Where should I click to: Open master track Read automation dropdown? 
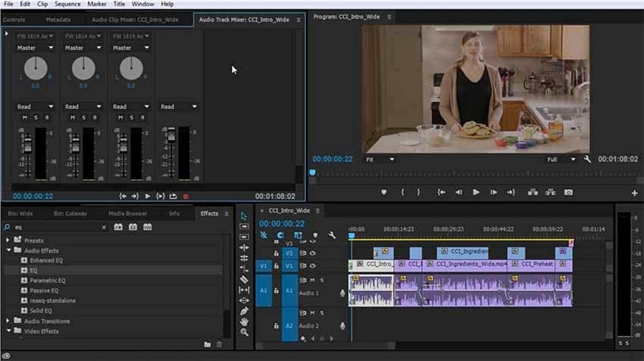178,107
